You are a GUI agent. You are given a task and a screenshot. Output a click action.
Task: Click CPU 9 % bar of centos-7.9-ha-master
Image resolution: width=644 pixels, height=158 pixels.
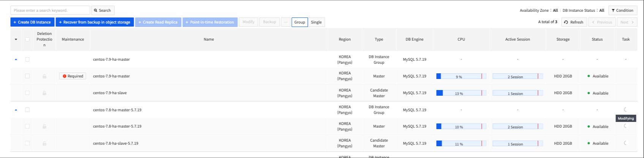(461, 76)
